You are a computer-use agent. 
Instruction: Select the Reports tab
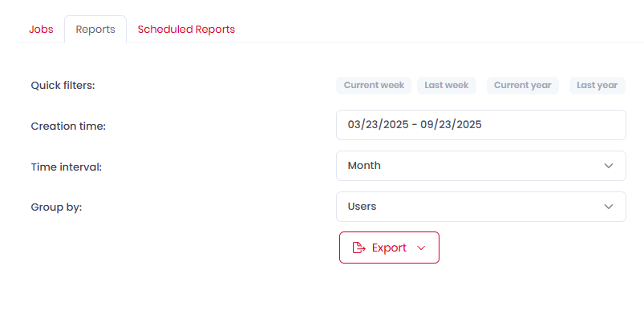coord(95,30)
